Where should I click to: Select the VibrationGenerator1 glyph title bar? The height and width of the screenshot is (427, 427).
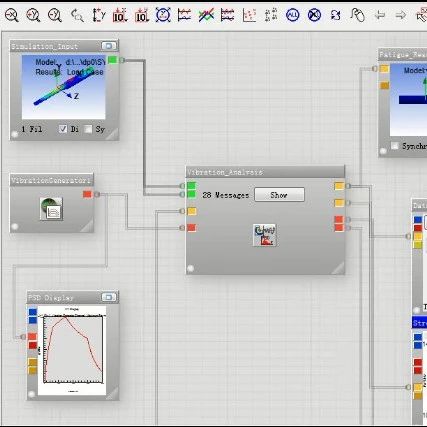coord(52,180)
